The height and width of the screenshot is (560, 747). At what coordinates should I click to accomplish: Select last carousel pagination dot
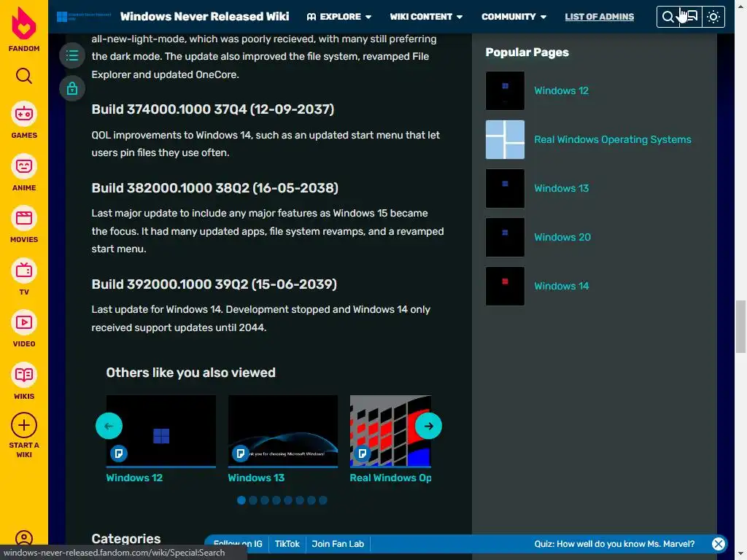click(x=323, y=500)
